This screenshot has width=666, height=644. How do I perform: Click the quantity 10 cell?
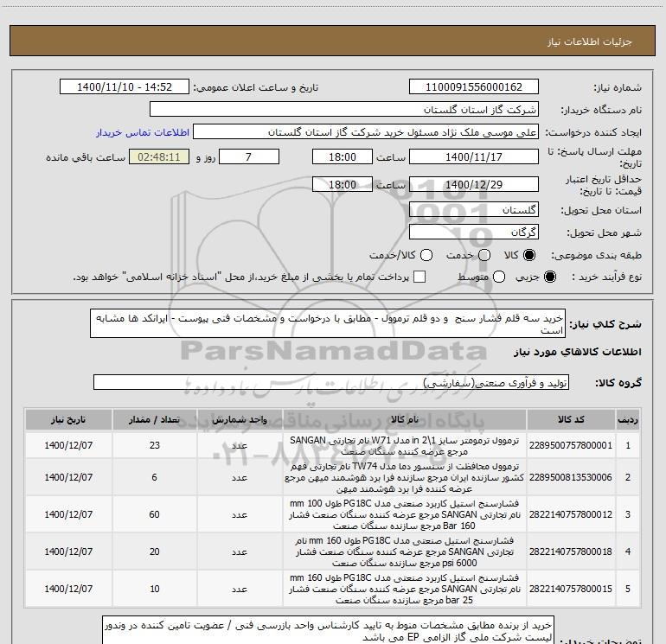coord(154,589)
